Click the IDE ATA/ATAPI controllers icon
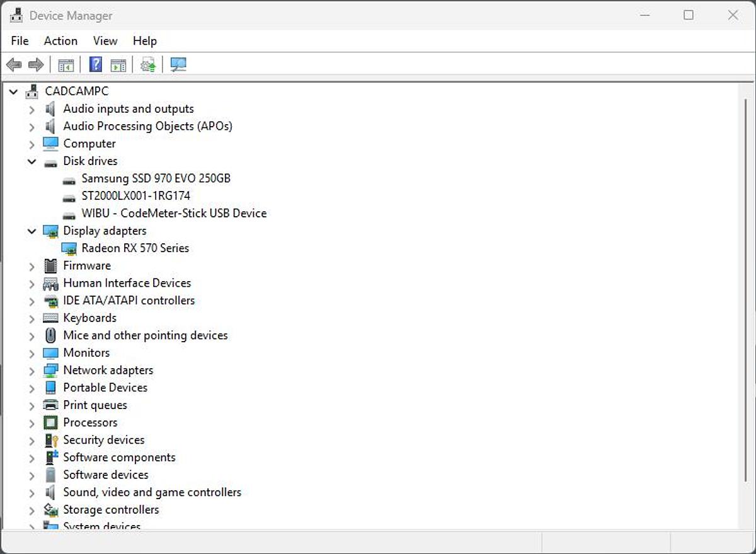Viewport: 756px width, 554px height. [50, 301]
